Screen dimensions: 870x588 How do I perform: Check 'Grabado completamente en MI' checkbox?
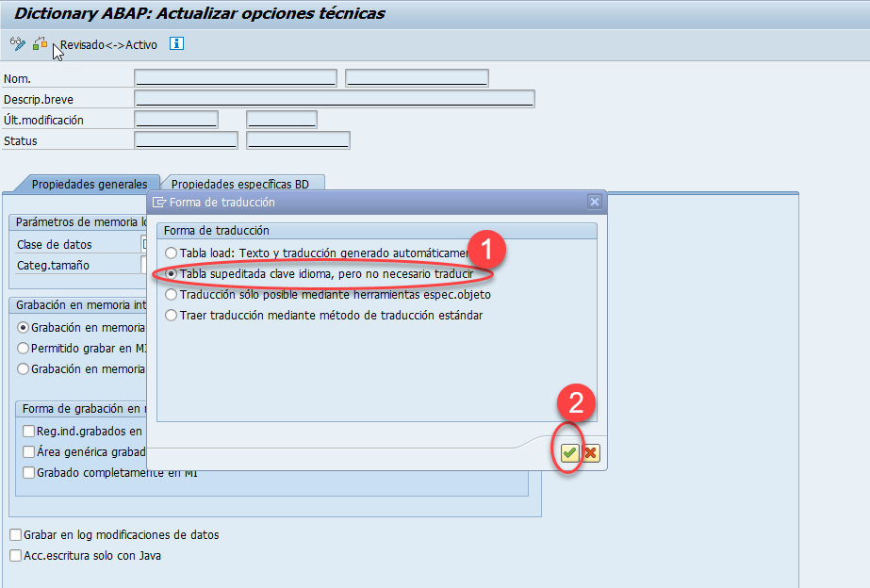29,473
